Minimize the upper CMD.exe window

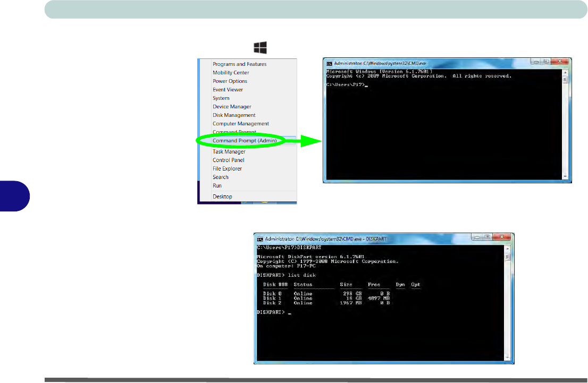coord(536,62)
